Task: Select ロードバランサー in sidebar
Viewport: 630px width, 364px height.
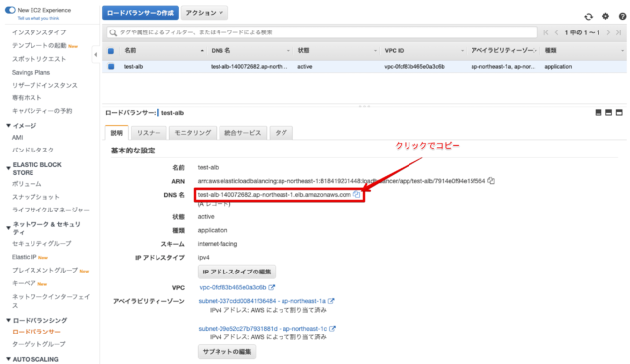Action: (x=36, y=332)
